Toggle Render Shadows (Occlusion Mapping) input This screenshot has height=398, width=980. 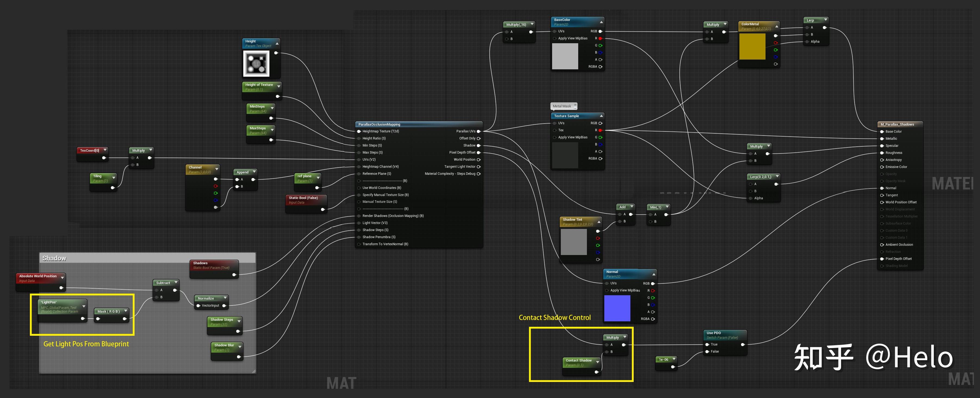coord(358,215)
